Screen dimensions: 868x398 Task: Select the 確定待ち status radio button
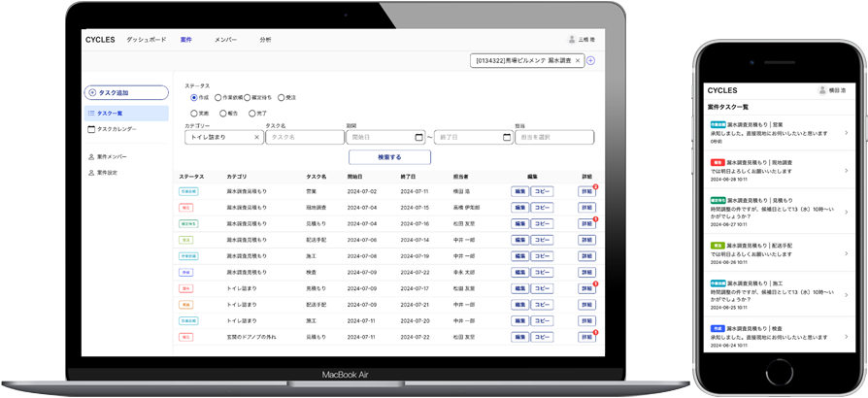point(248,97)
